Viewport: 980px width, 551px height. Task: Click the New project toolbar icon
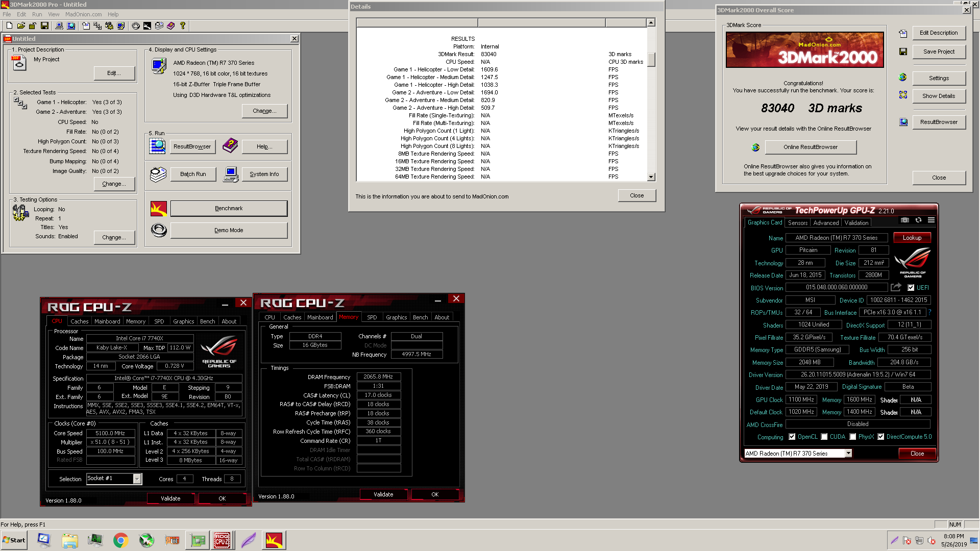(x=9, y=26)
